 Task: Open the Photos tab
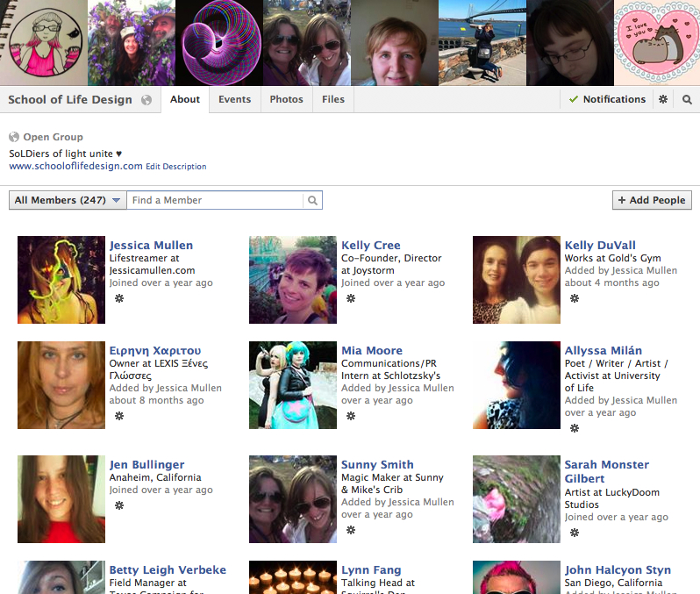point(287,99)
